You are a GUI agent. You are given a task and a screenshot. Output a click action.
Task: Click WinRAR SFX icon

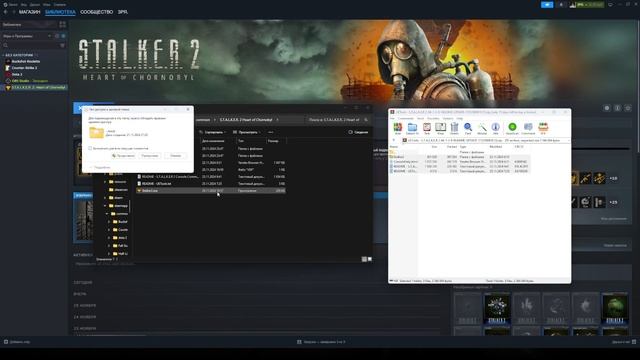point(543,128)
